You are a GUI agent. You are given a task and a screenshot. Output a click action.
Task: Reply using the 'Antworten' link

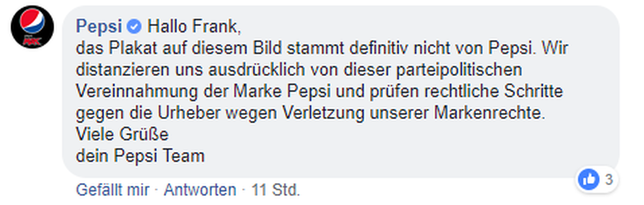tap(200, 190)
